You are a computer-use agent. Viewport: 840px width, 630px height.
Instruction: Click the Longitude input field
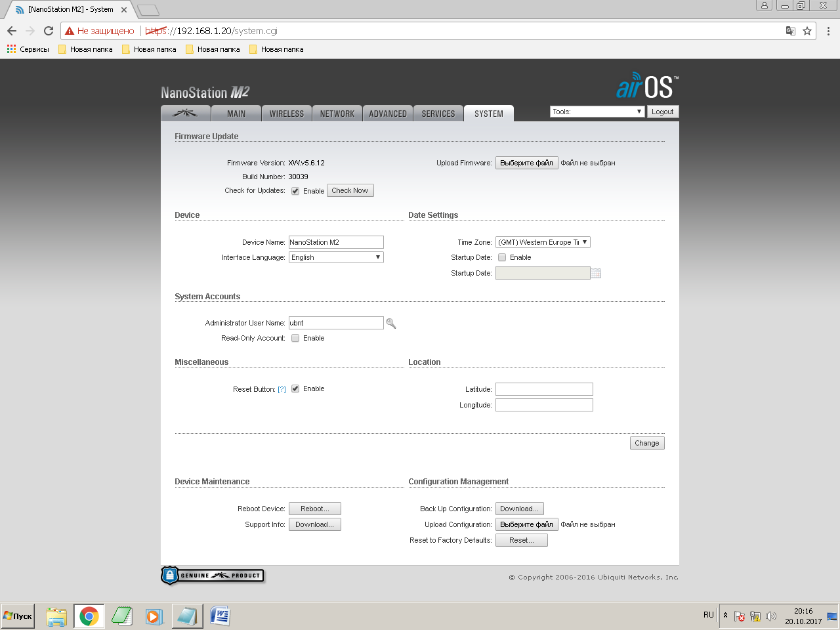pos(544,405)
